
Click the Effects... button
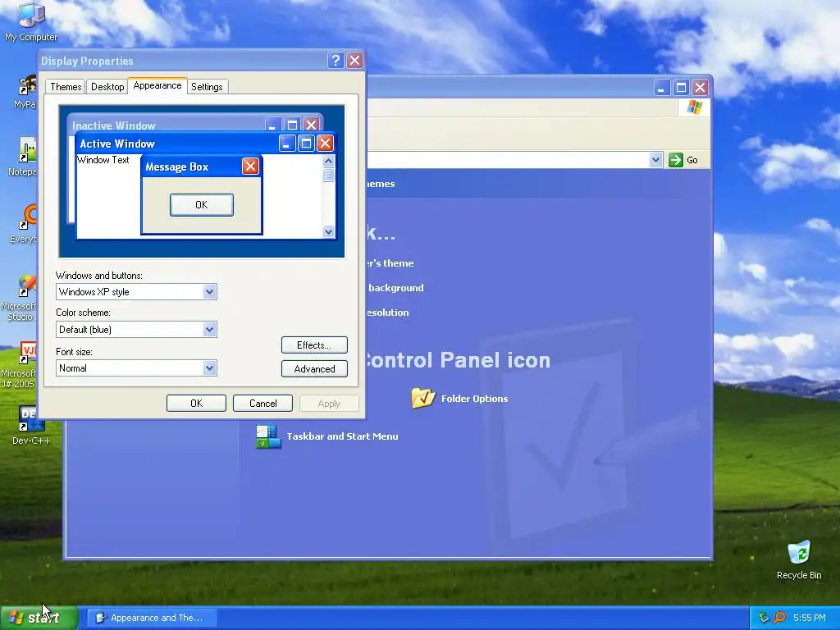[x=314, y=345]
